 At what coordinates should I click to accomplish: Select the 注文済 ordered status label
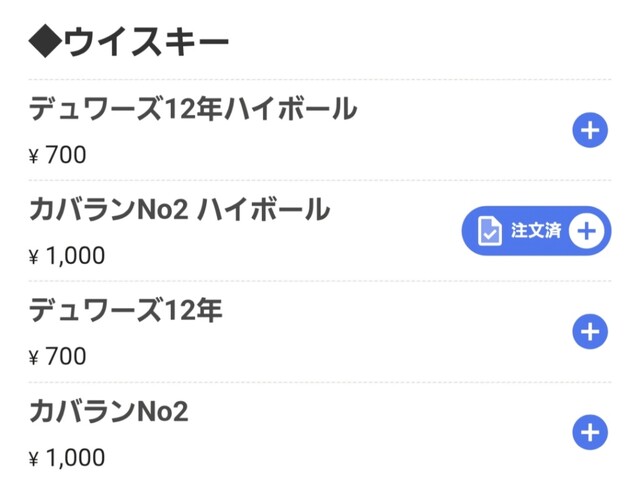pos(535,231)
